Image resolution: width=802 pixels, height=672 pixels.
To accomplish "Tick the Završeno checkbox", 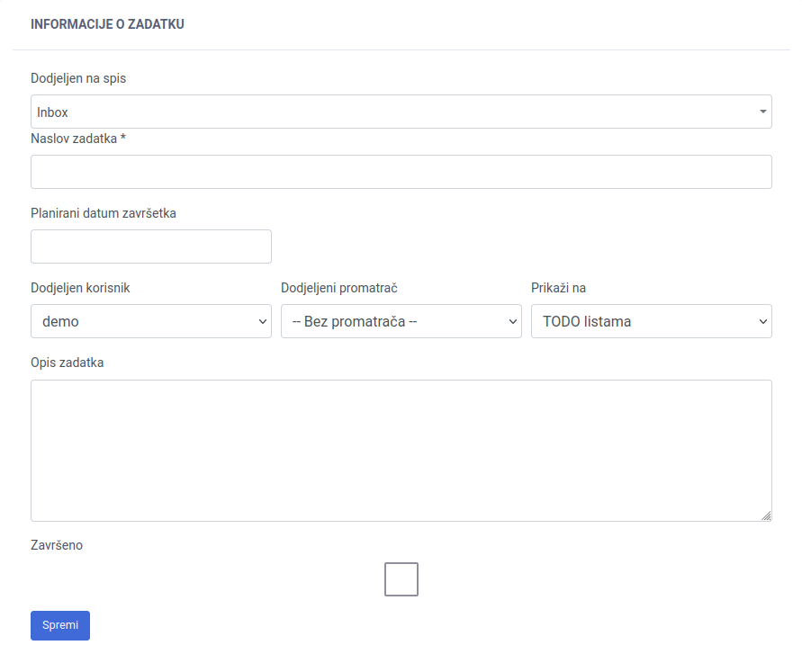I will point(401,579).
